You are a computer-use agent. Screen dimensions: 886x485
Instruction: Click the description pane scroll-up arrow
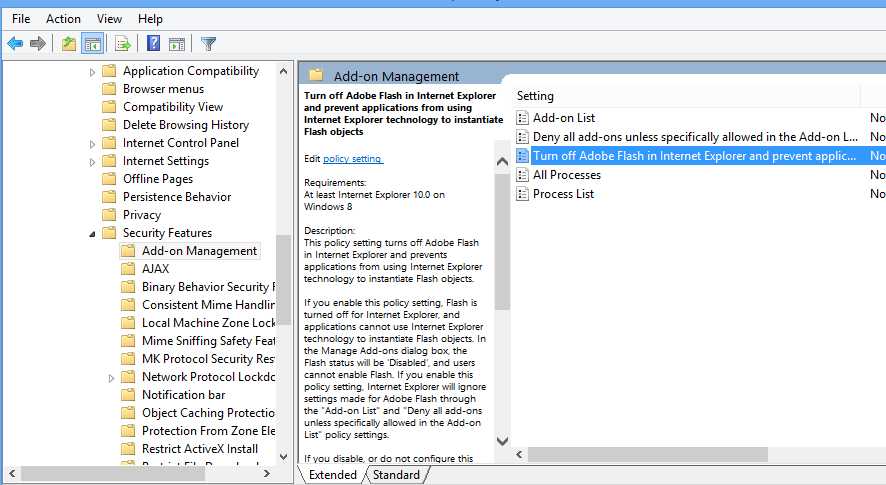502,162
